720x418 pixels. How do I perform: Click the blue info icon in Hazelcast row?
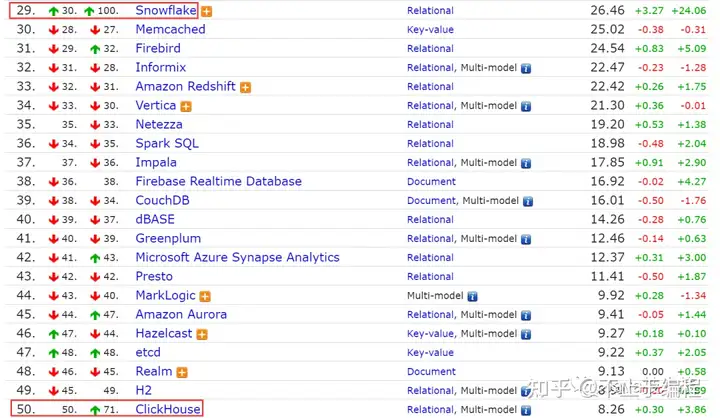(526, 334)
